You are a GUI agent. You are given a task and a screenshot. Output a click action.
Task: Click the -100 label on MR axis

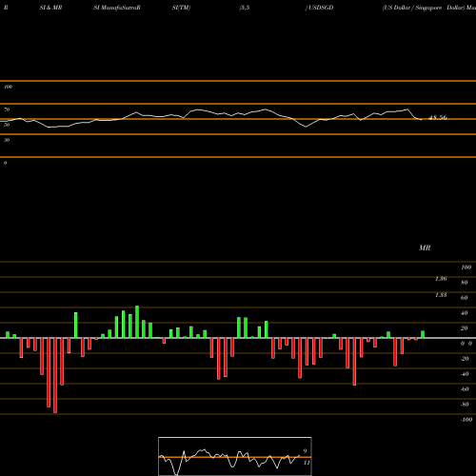click(466, 420)
